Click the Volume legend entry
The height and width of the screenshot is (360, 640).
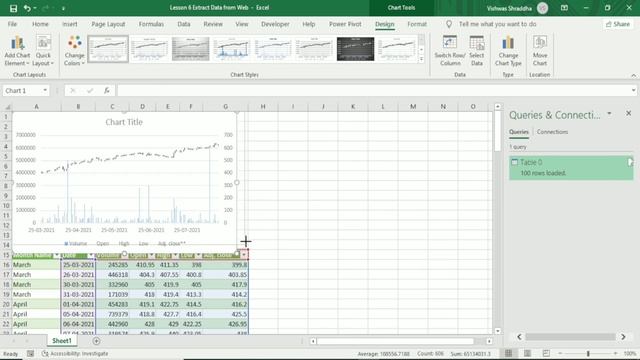click(x=76, y=244)
